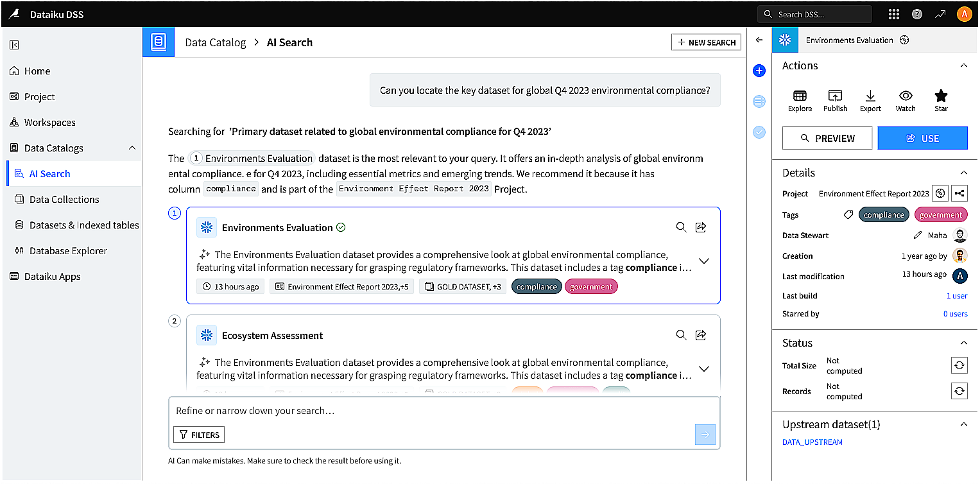Star the Environments Evaluation dataset
This screenshot has width=980, height=484.
pyautogui.click(x=940, y=101)
